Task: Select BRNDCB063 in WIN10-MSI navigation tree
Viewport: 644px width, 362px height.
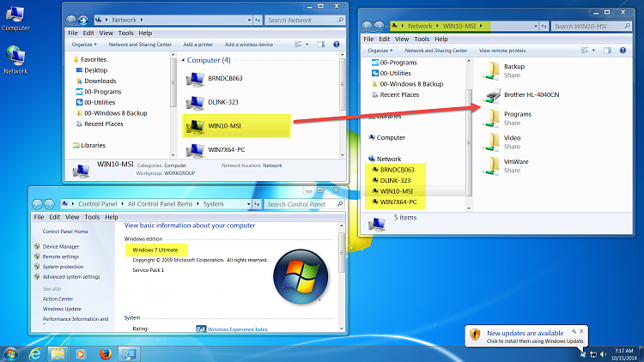Action: pyautogui.click(x=398, y=170)
